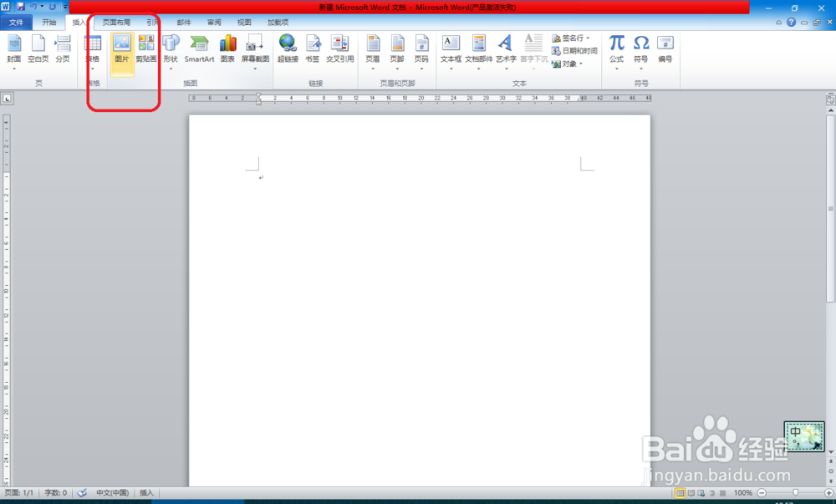Viewport: 836px width, 504px height.
Task: Open the Object (对象) dropdown
Action: point(568,64)
